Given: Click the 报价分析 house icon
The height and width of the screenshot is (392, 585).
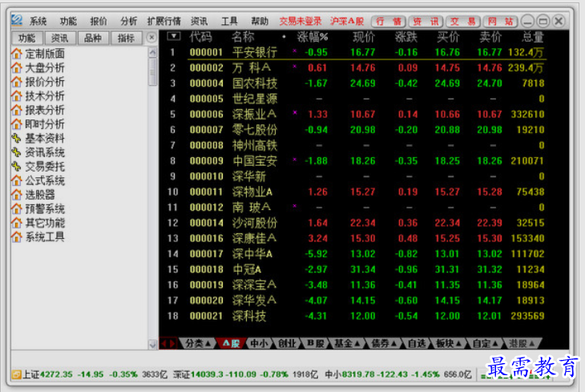Looking at the screenshot, I should [x=16, y=82].
